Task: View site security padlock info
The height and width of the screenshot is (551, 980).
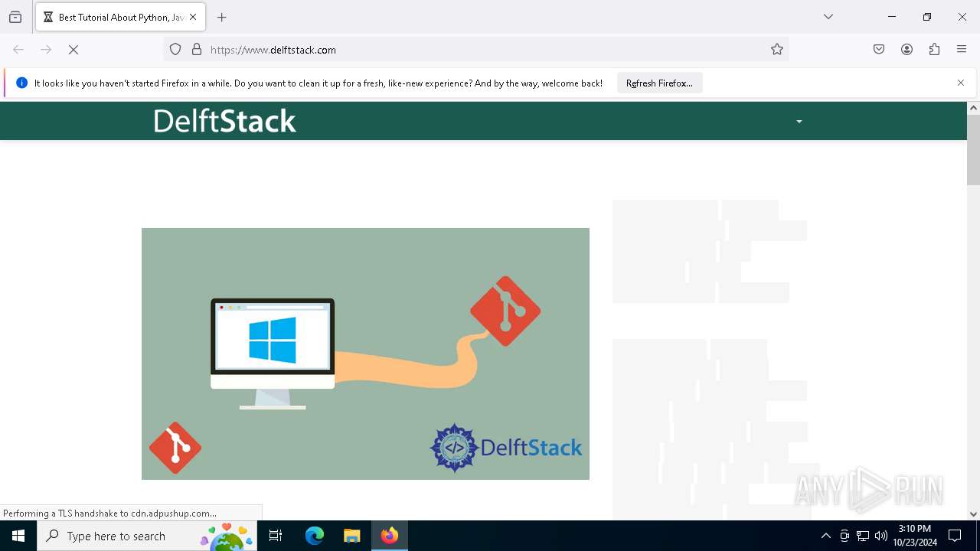Action: tap(197, 50)
